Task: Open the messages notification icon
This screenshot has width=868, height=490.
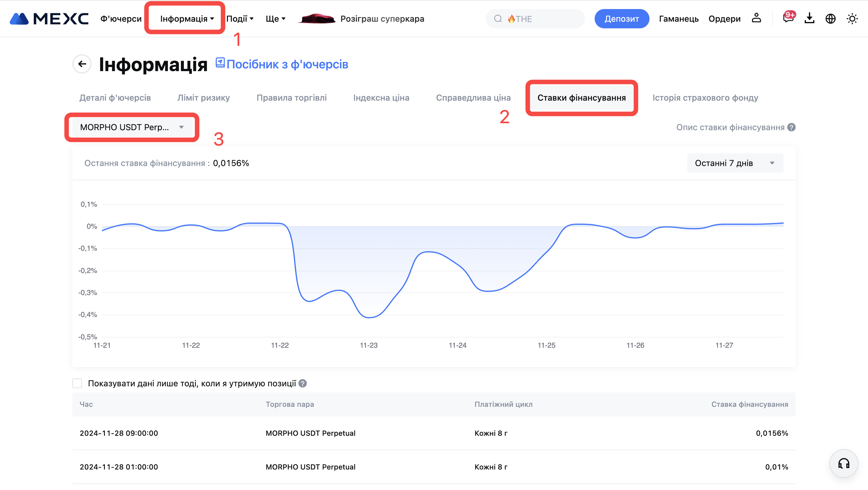Action: tap(788, 18)
